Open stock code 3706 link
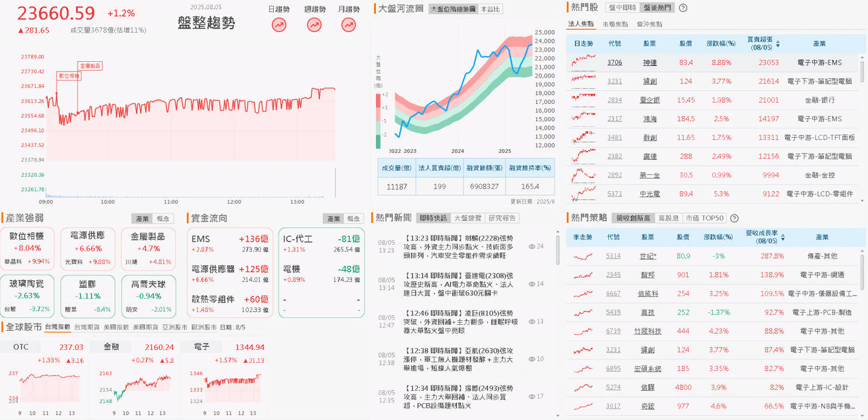868x420 pixels. click(615, 62)
